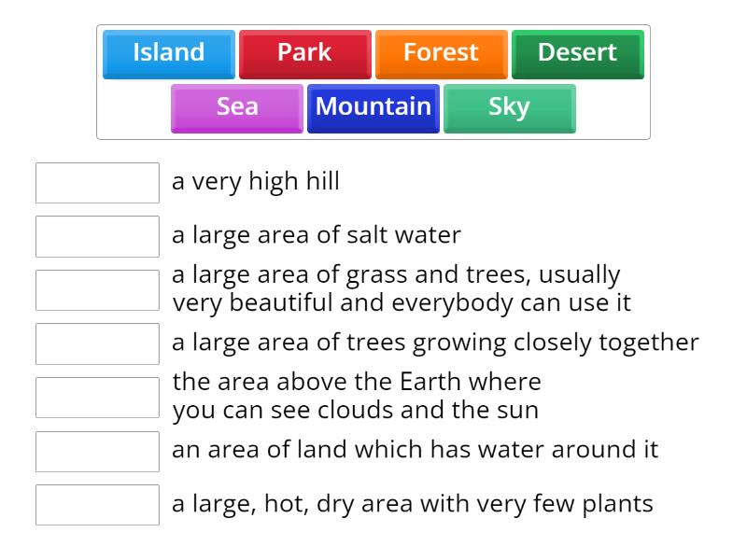Viewport: 747px width, 560px height.
Task: Pick the teal Sky word tile
Action: click(509, 108)
